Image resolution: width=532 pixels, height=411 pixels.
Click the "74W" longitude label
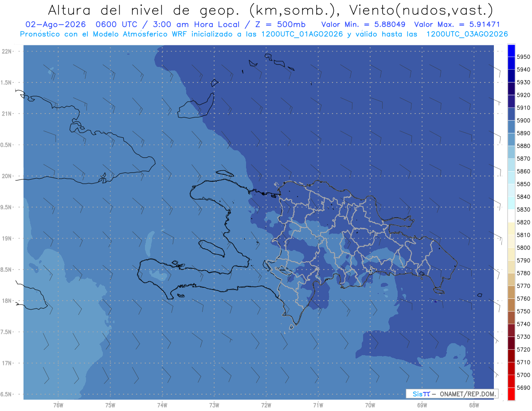click(162, 405)
